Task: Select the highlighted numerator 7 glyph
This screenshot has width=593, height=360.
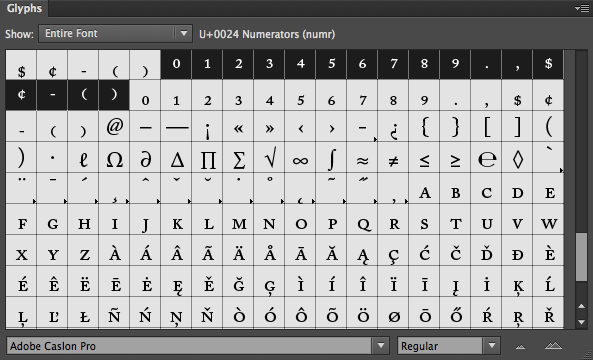Action: [x=393, y=64]
